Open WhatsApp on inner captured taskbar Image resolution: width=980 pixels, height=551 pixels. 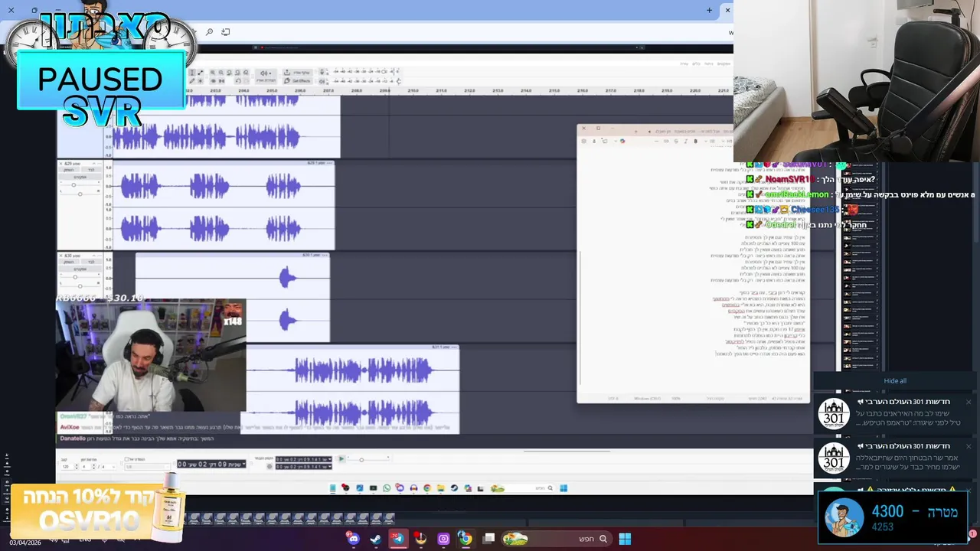coord(387,488)
